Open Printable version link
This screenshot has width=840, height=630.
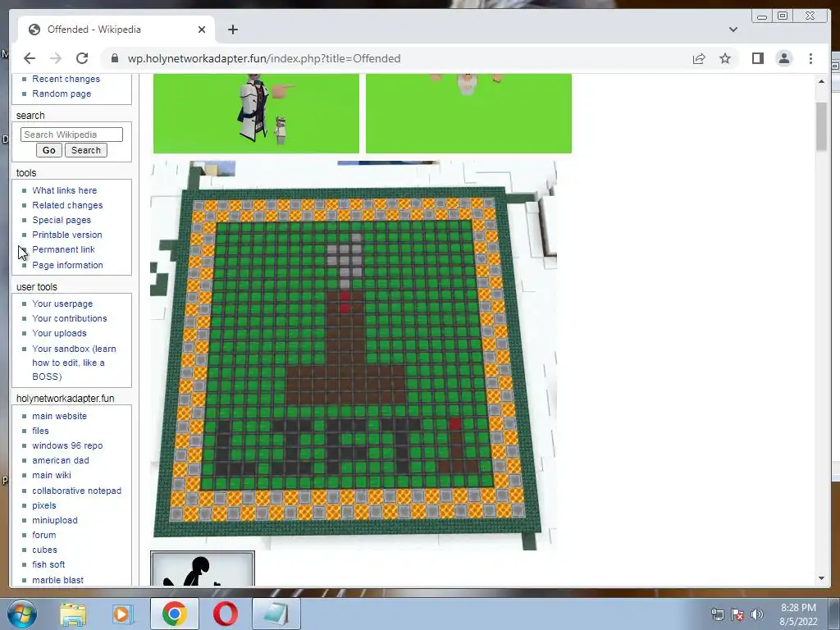[x=67, y=235]
